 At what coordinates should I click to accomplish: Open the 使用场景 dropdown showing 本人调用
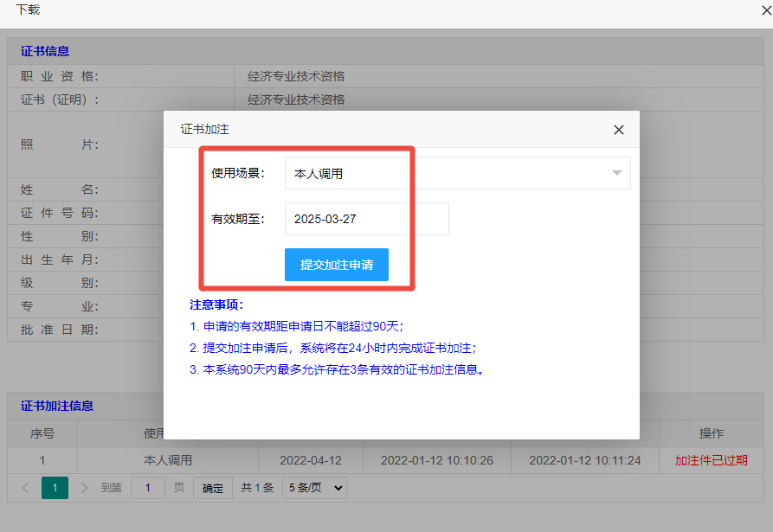[x=457, y=173]
